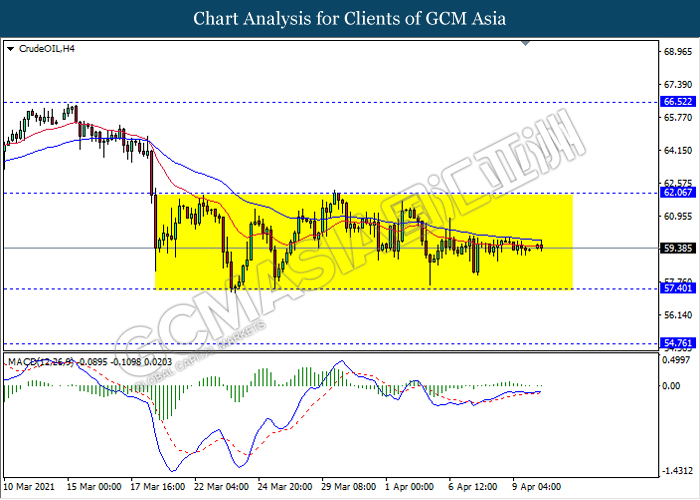Click the 1 Apr 00:00 time label
The width and height of the screenshot is (700, 500).
409,486
